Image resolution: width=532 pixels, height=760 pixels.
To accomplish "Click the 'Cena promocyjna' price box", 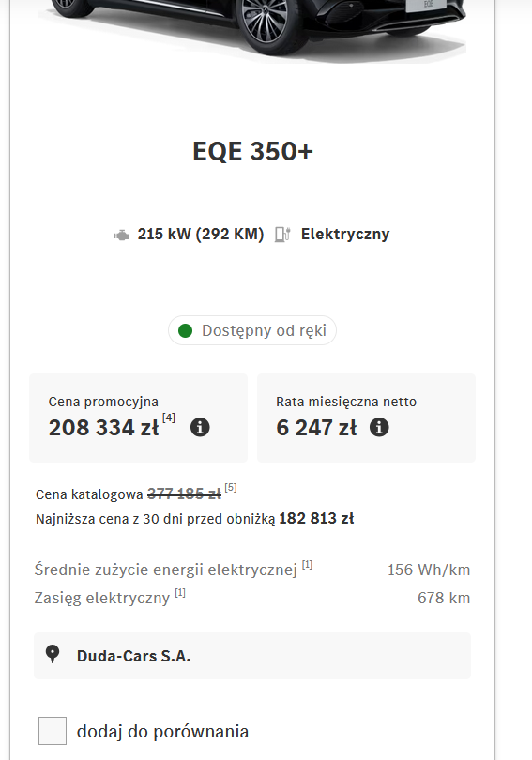I will click(138, 418).
